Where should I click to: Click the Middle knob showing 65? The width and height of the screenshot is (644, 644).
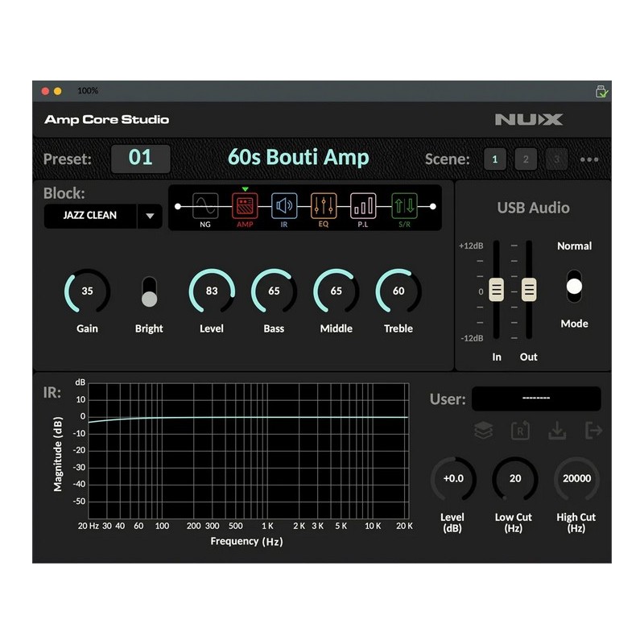[x=336, y=291]
